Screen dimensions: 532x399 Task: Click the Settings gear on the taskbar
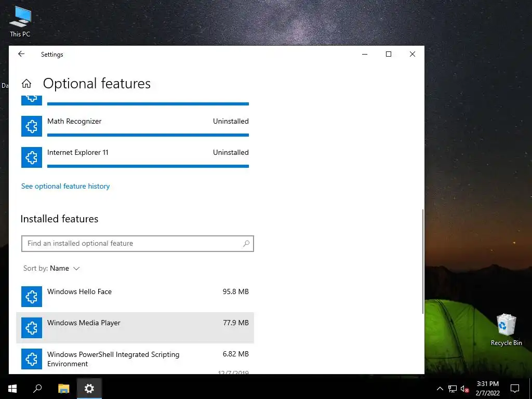tap(89, 389)
